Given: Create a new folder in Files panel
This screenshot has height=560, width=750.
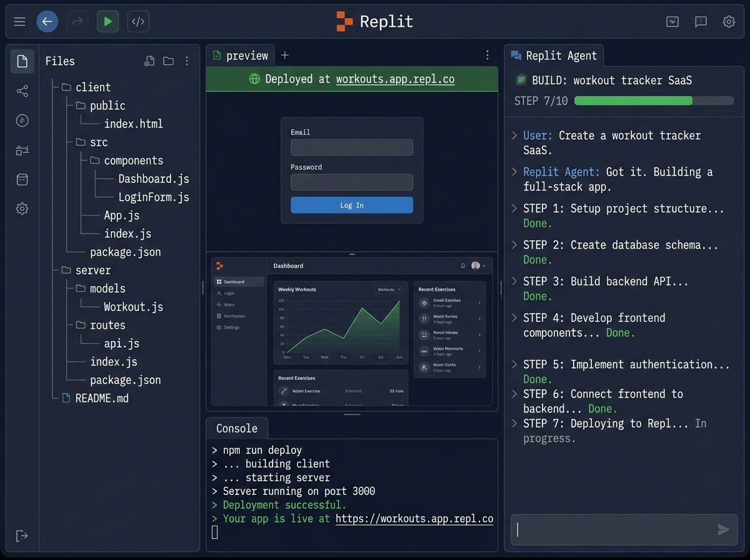Looking at the screenshot, I should 168,61.
